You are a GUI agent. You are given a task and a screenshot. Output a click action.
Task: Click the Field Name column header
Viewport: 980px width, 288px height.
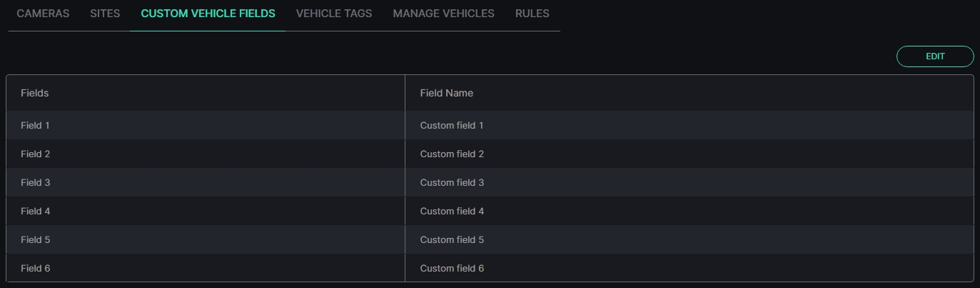(447, 93)
